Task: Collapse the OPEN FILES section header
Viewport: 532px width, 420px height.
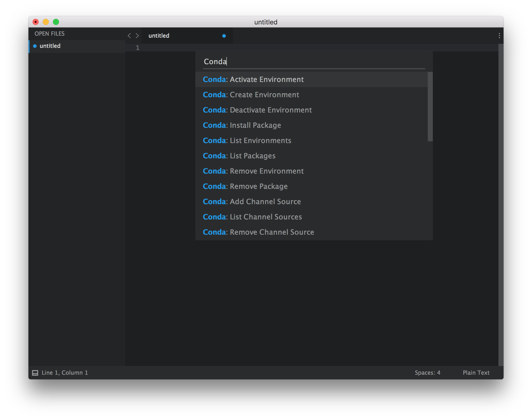Action: pos(50,34)
